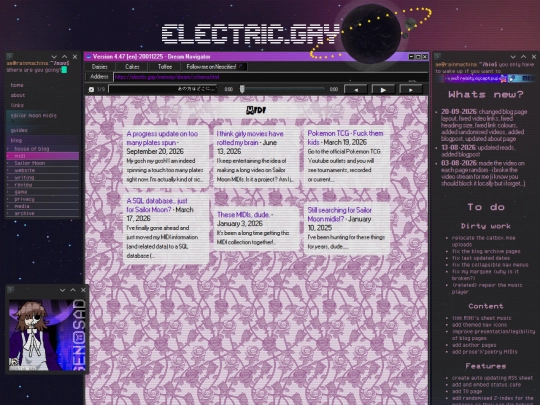Click the terminal icon in the navigation window
Image resolution: width=540 pixels, height=405 pixels.
(10, 56)
